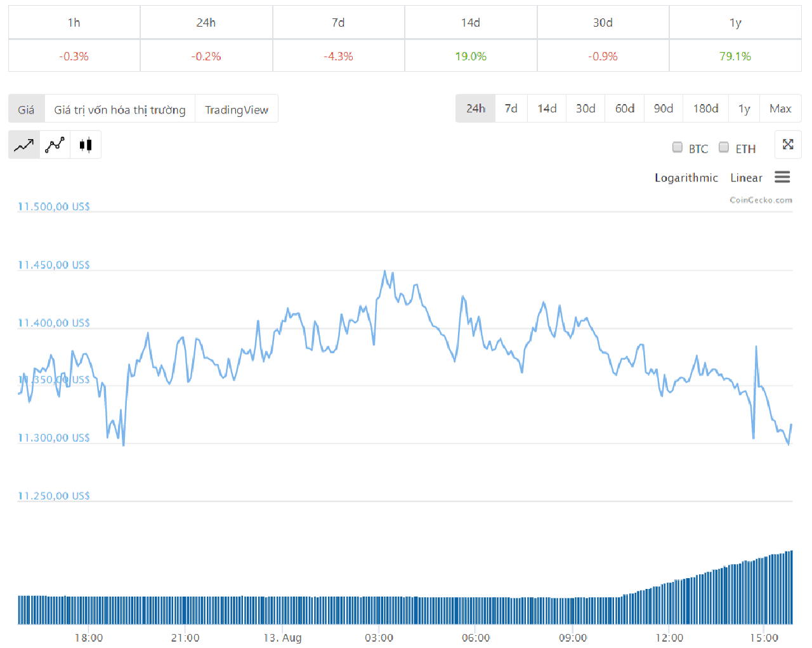The width and height of the screenshot is (812, 648).
Task: Click the 11.450,00 US$ axis label
Action: click(54, 265)
